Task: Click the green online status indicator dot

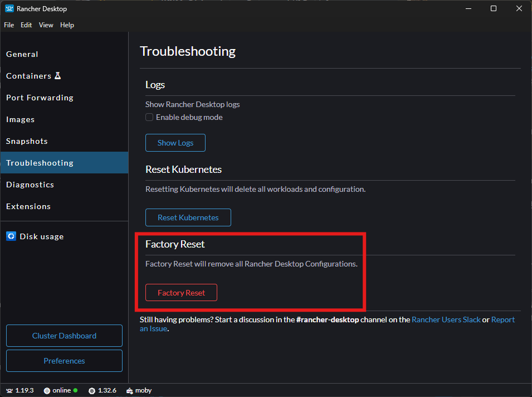Action: click(75, 390)
